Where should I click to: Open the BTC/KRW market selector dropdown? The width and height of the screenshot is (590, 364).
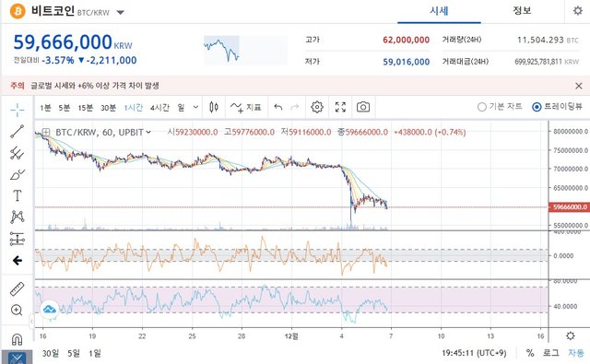[x=121, y=12]
